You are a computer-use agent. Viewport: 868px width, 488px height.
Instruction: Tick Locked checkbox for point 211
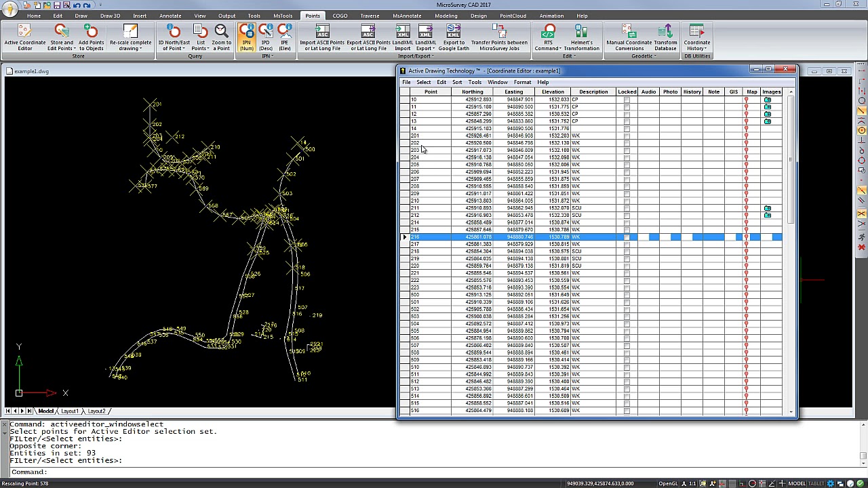627,208
